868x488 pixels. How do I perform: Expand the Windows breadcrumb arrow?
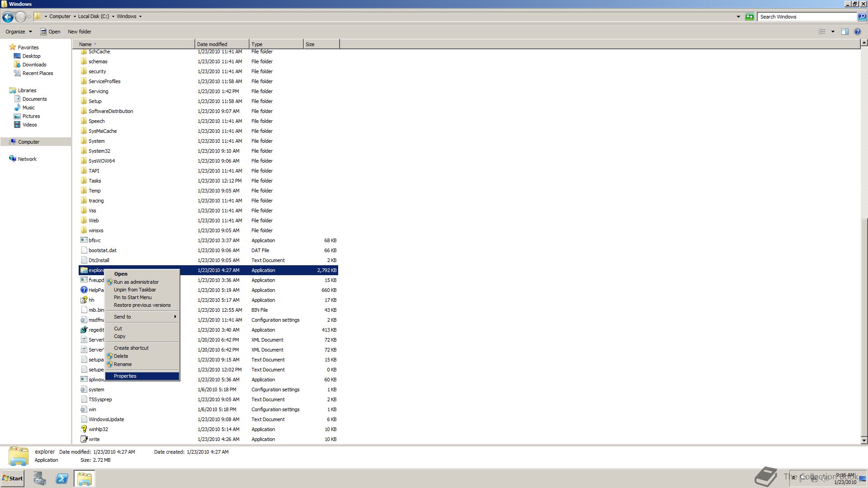[140, 16]
